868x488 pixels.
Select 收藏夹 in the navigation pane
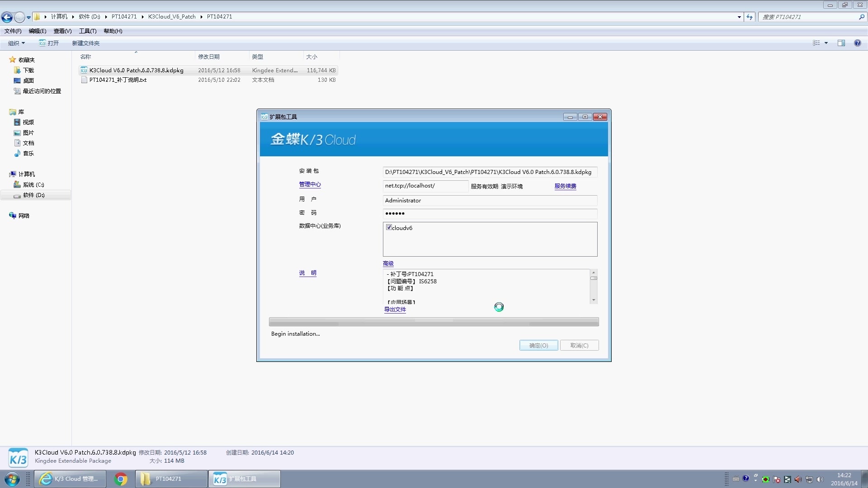coord(26,60)
